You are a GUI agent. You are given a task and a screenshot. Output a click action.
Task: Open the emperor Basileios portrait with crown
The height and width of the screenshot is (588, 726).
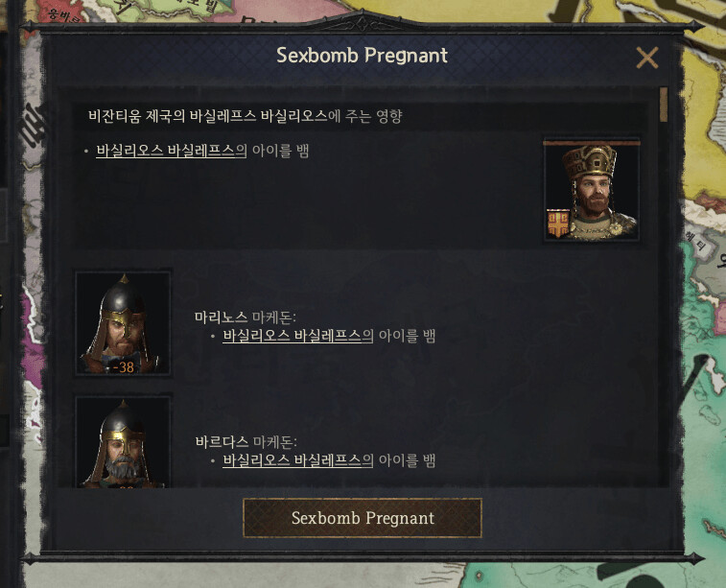[592, 190]
